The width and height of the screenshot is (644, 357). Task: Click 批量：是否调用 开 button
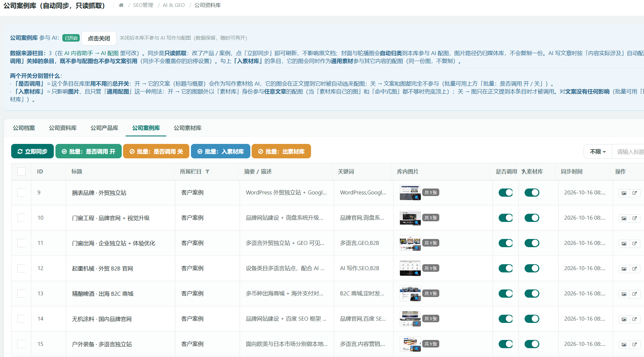(89, 151)
